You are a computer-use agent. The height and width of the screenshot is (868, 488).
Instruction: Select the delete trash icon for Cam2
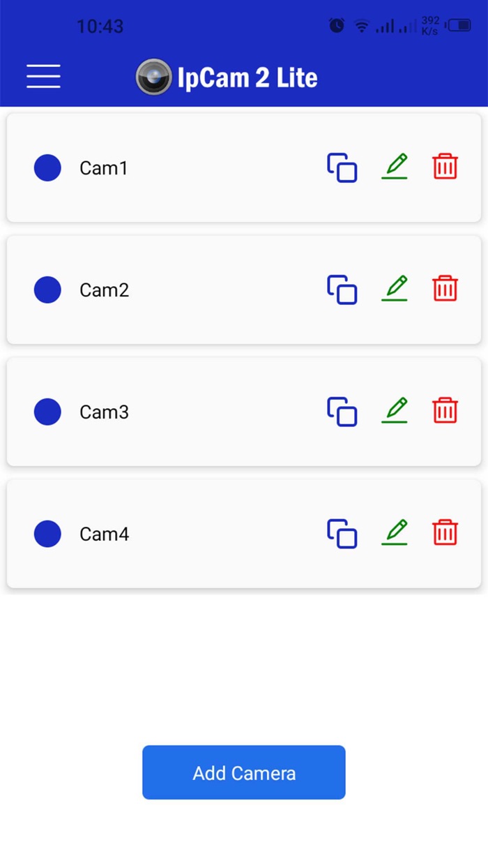tap(445, 290)
